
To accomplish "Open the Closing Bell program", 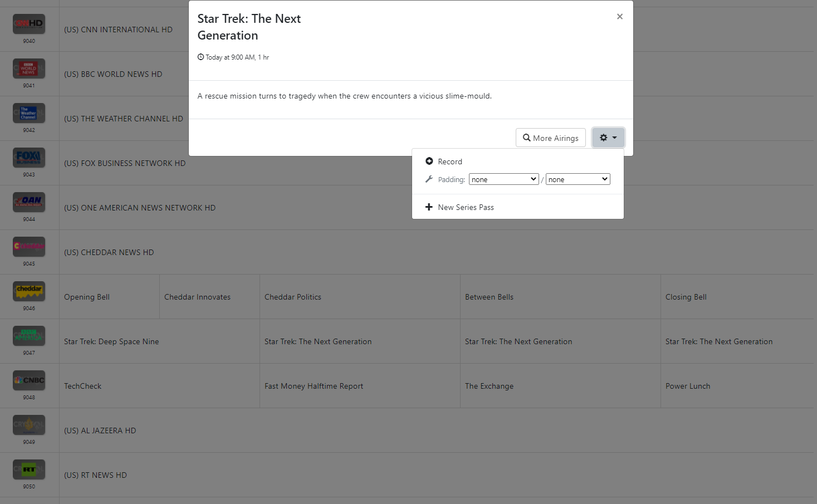I will pos(686,297).
